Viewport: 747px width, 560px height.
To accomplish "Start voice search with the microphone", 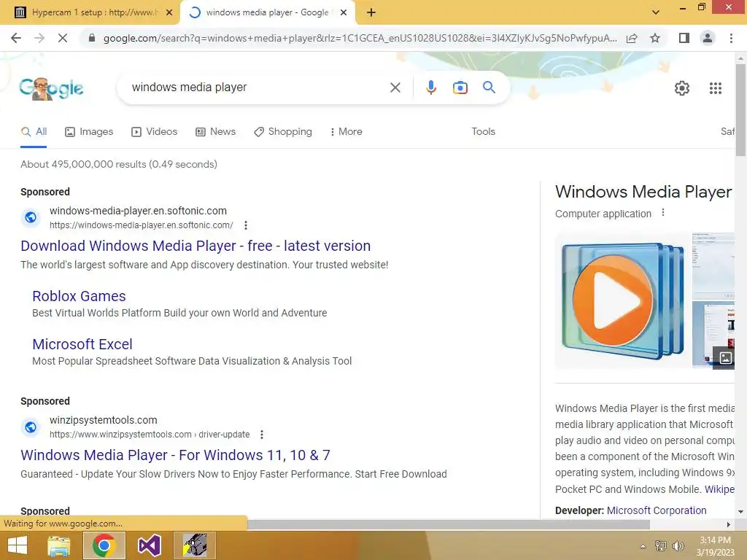I will coord(430,87).
